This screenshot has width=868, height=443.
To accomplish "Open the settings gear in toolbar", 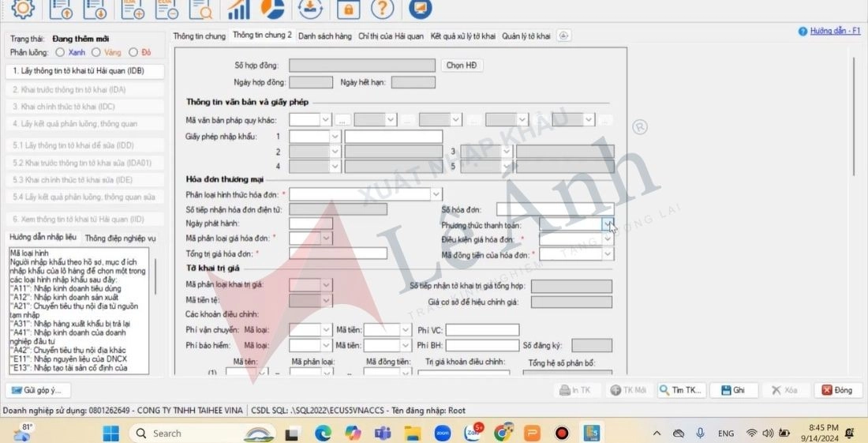I will 24,8.
